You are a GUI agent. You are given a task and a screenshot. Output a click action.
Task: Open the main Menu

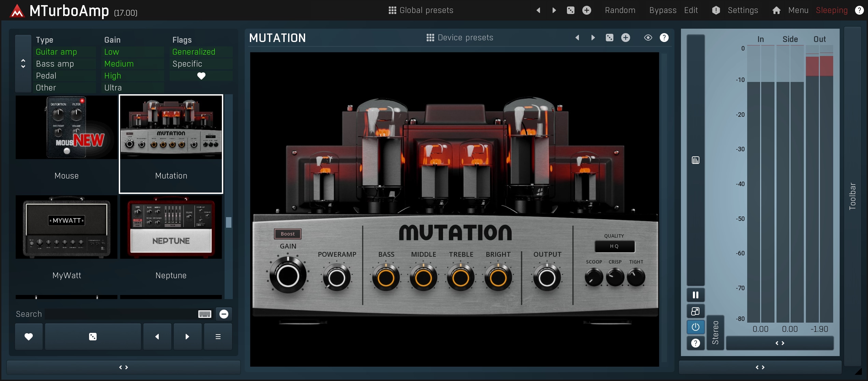(798, 10)
